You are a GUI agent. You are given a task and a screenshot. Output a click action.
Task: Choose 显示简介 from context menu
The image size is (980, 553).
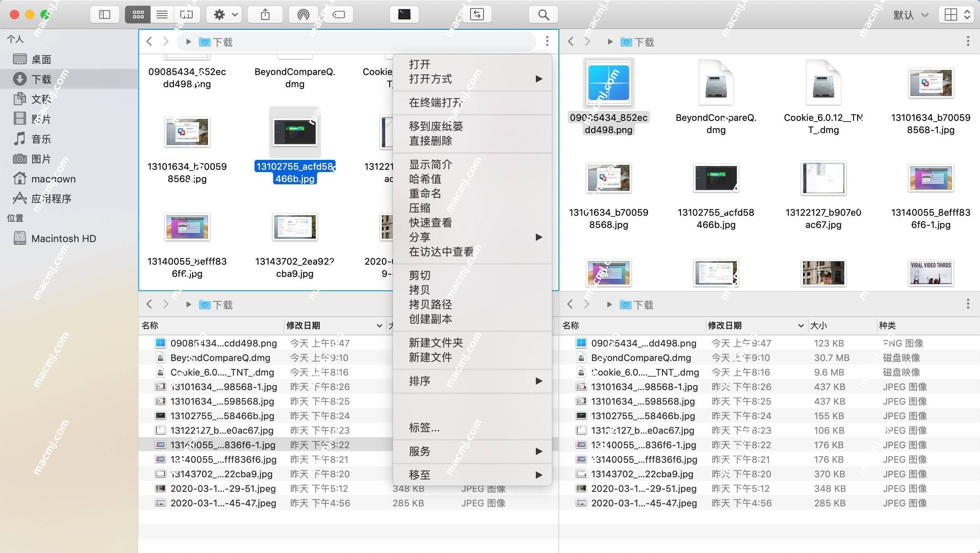tap(472, 164)
